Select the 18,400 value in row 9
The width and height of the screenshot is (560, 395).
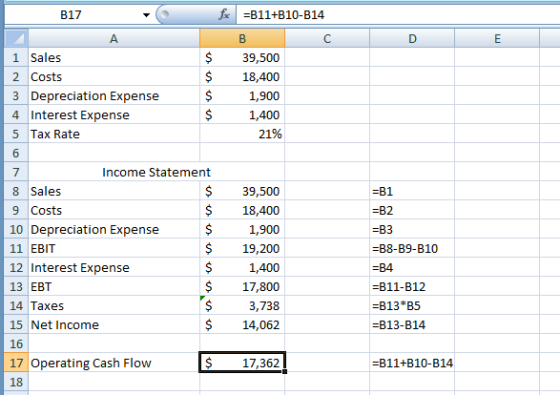pyautogui.click(x=242, y=210)
